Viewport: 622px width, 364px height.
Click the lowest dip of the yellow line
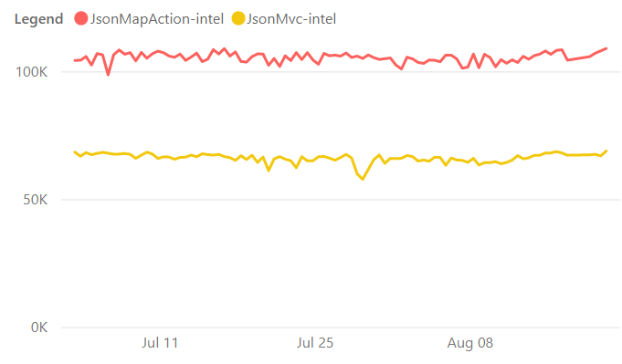coord(363,180)
